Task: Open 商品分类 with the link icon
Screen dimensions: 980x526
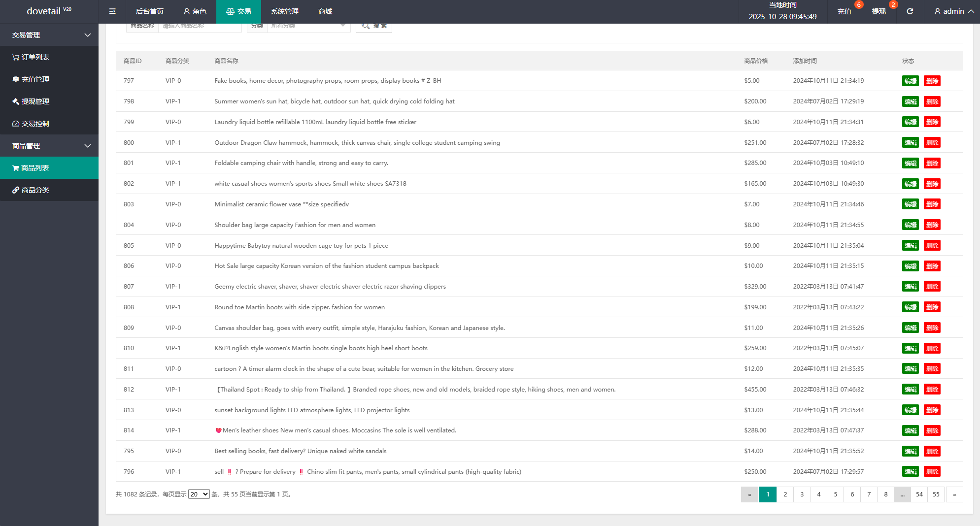Action: pos(31,190)
